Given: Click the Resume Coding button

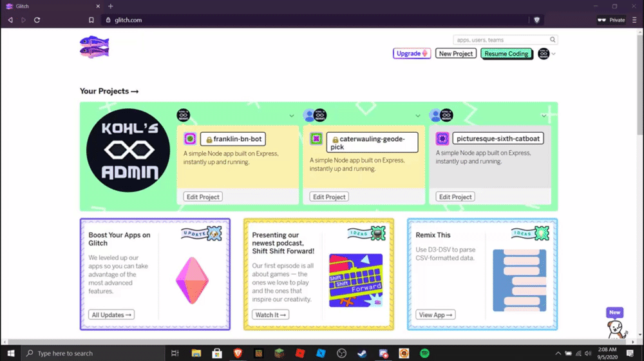Looking at the screenshot, I should pyautogui.click(x=506, y=54).
